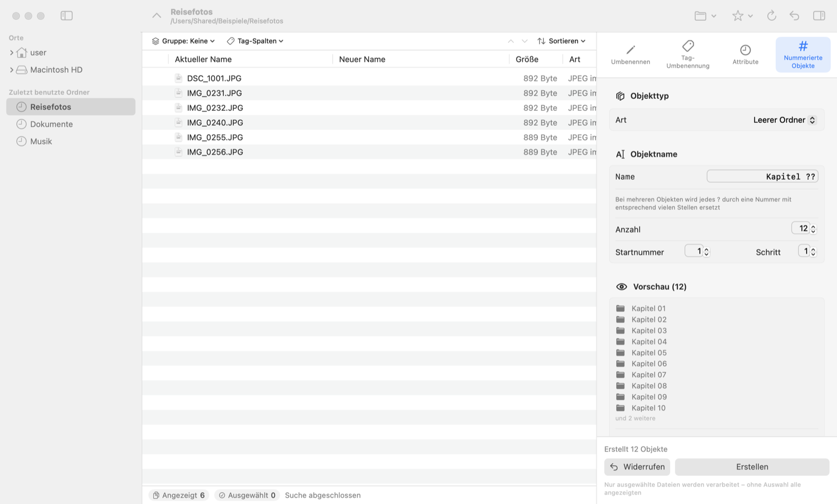Click the folder icon of Kapitel 01 preview
This screenshot has height=504, width=837.
coord(620,308)
